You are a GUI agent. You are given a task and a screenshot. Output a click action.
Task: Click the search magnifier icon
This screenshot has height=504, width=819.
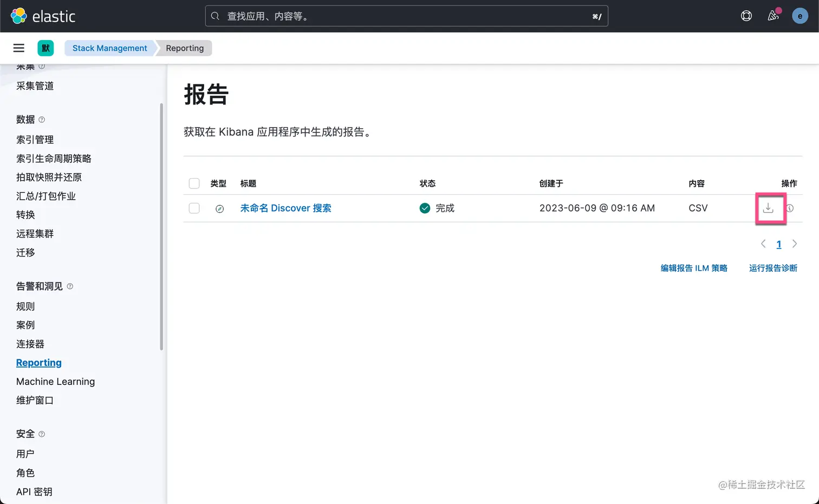click(215, 16)
